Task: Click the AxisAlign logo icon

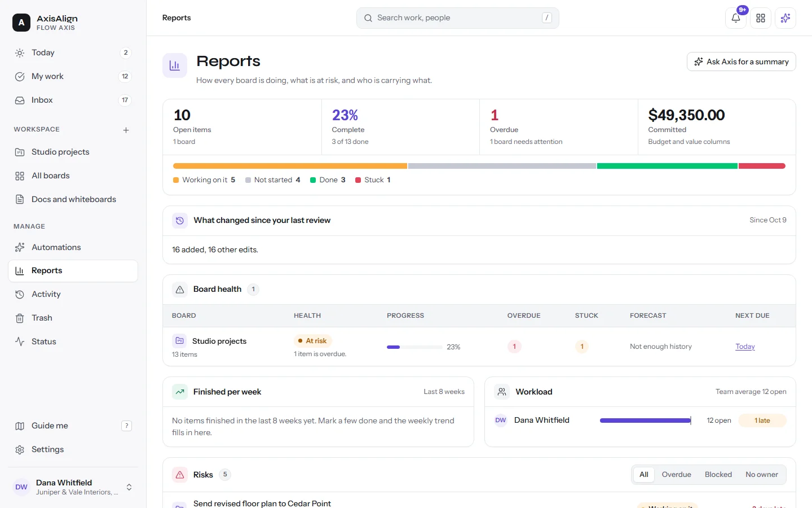Action: (21, 23)
